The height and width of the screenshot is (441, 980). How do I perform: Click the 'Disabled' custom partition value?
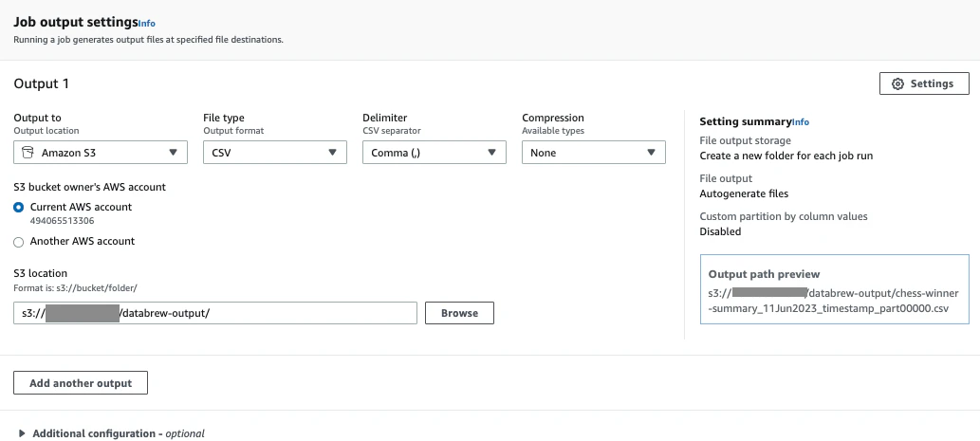coord(720,231)
